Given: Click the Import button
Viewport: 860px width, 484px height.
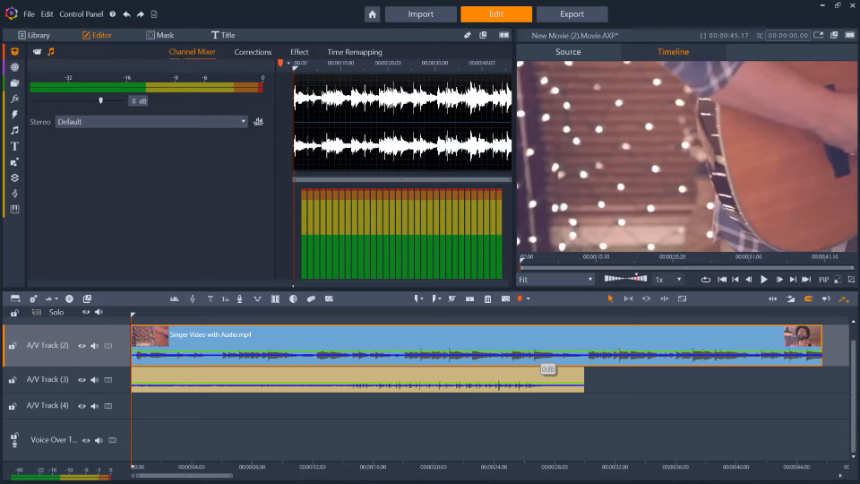Looking at the screenshot, I should (x=421, y=14).
